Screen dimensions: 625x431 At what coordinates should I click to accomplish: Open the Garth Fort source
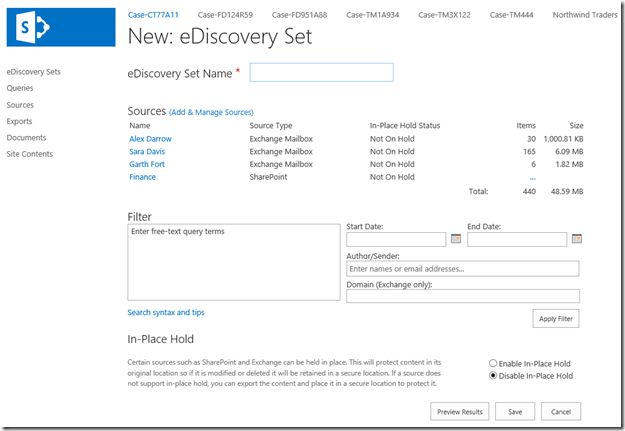(147, 164)
